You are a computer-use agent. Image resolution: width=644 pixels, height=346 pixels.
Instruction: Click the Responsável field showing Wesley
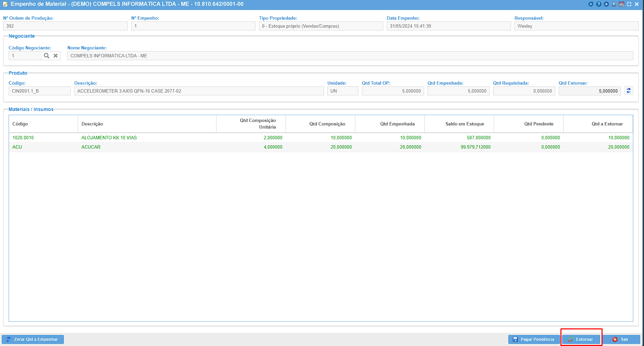[576, 26]
